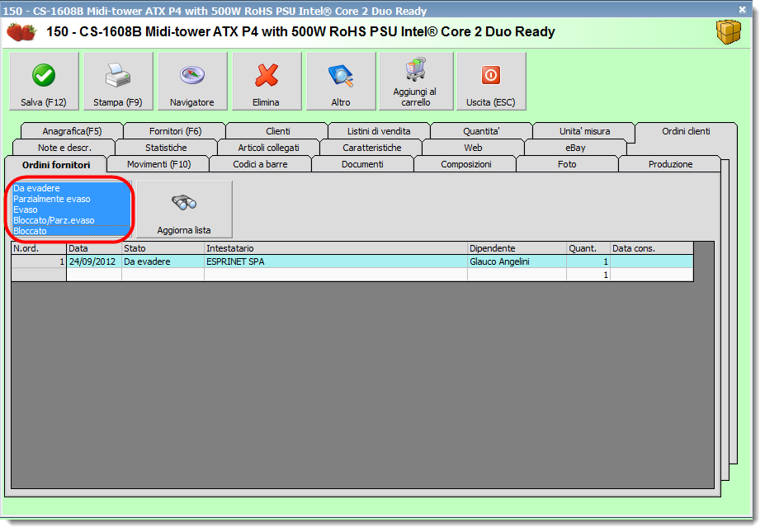The height and width of the screenshot is (532, 765).
Task: Click the Altro magnifier book icon
Action: (341, 76)
